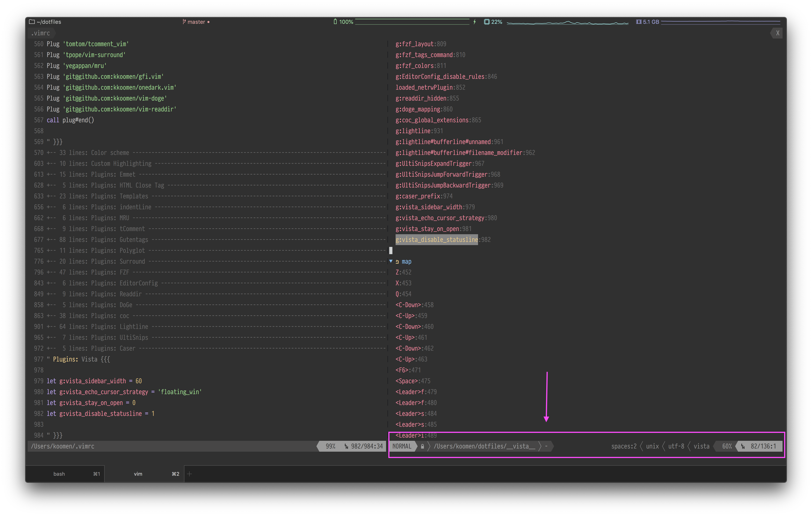812x516 pixels.
Task: Jump to g:fzf_tags_command:810 tag
Action: 430,55
